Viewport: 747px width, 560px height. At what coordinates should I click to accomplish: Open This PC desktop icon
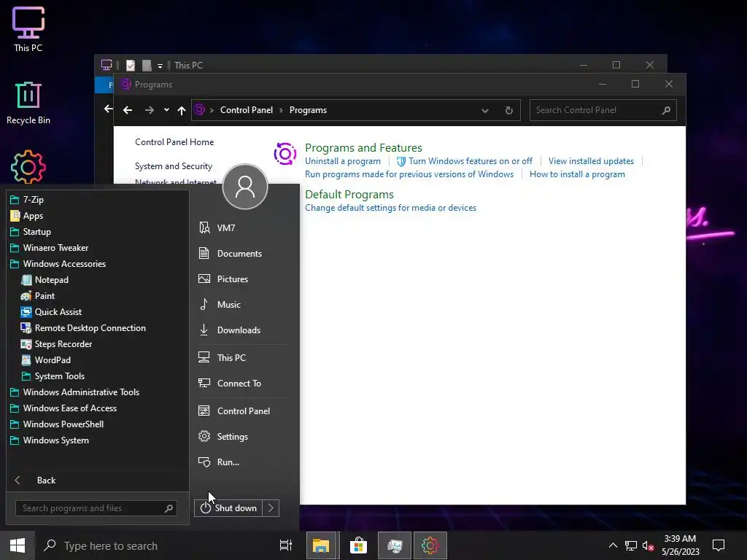(x=28, y=29)
